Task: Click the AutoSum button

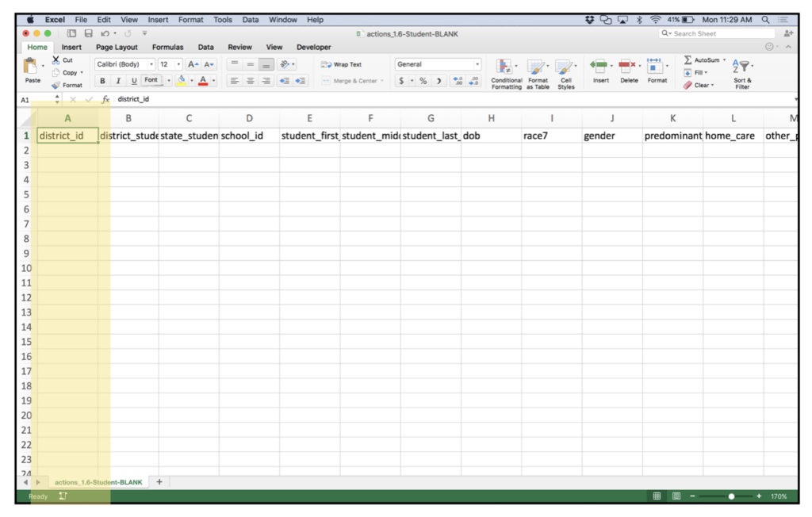Action: (702, 60)
